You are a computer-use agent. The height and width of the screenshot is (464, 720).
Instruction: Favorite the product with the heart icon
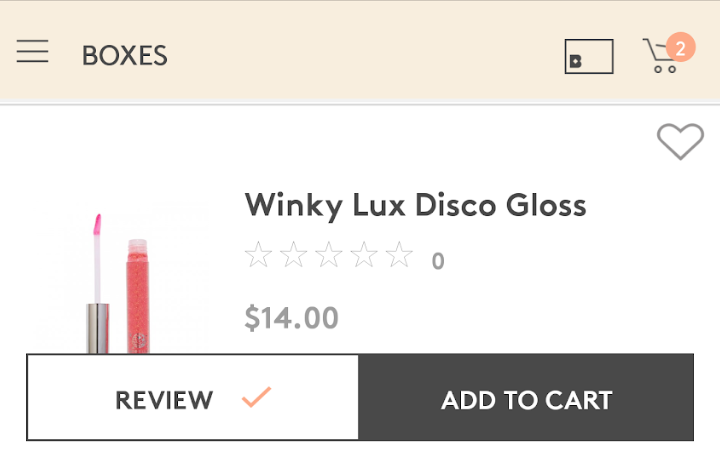point(680,141)
